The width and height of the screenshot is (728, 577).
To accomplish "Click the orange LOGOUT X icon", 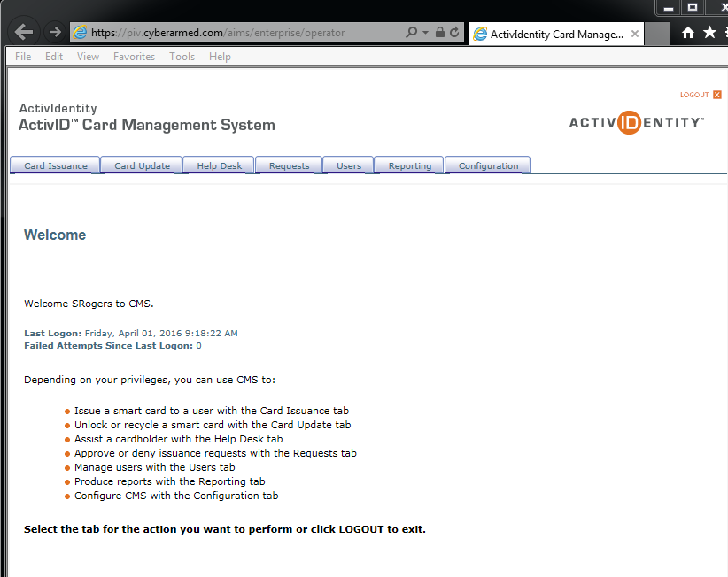I will (716, 95).
